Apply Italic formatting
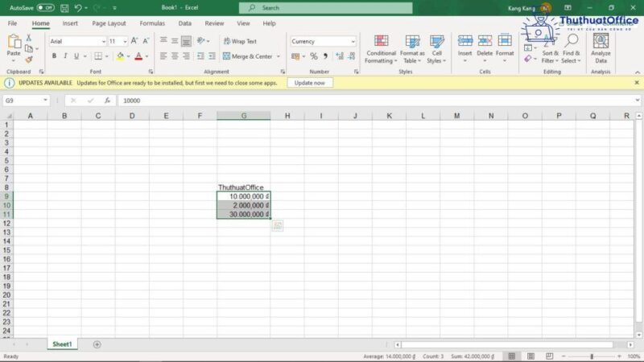The image size is (644, 362). (65, 56)
